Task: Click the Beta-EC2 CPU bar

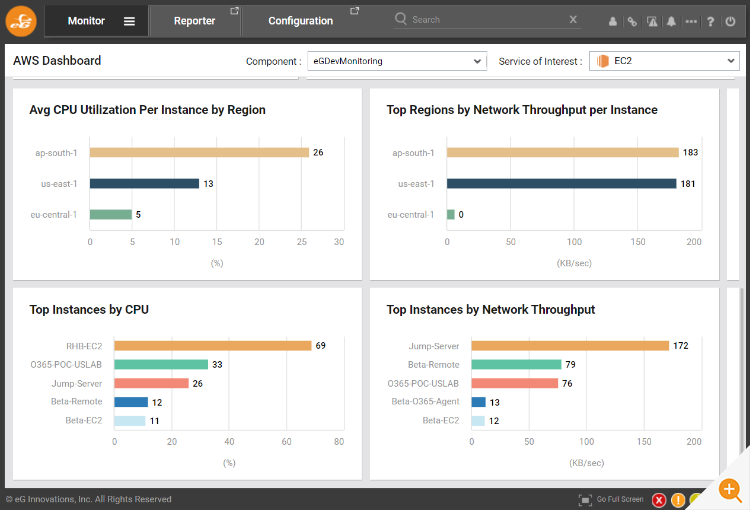Action: (130, 421)
